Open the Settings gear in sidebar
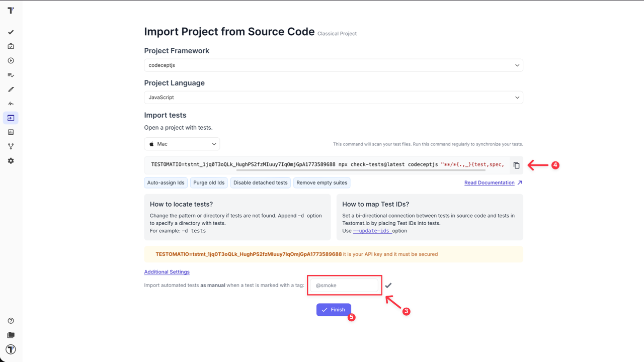Screen dimensions: 644x362 [x=11, y=160]
